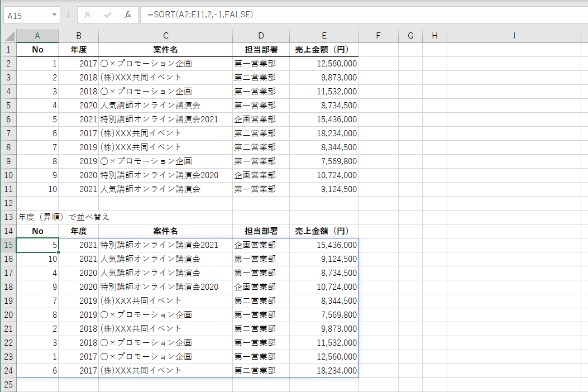Viewport: 588px width, 392px height.
Task: Select the 企画営業部 cell in row 10
Action: (x=261, y=175)
